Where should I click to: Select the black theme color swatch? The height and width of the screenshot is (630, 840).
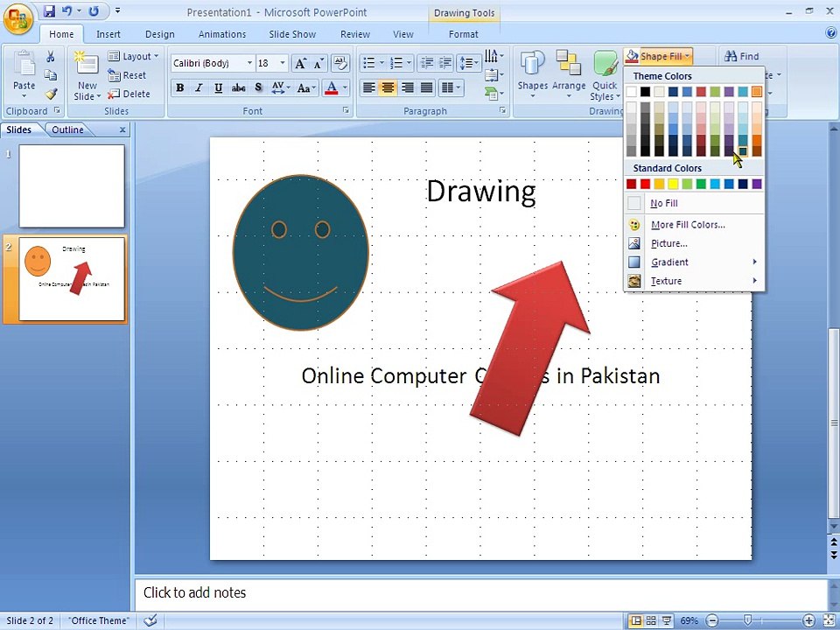point(645,92)
